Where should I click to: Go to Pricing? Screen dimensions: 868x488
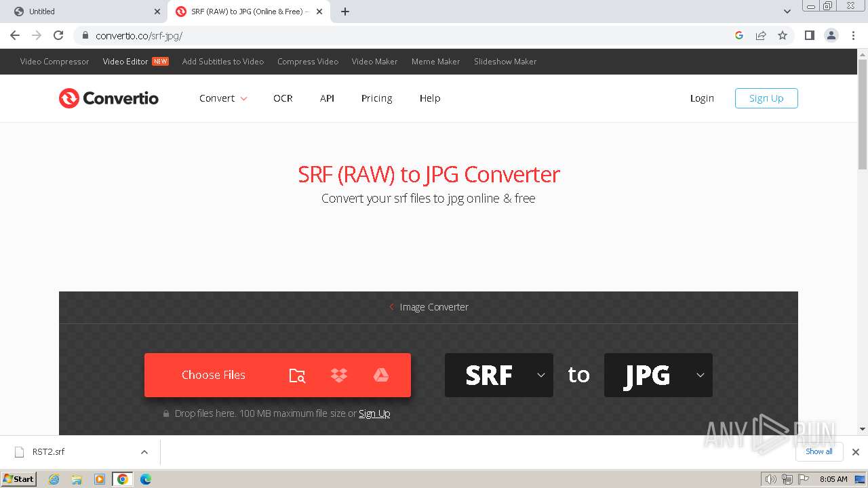click(376, 98)
